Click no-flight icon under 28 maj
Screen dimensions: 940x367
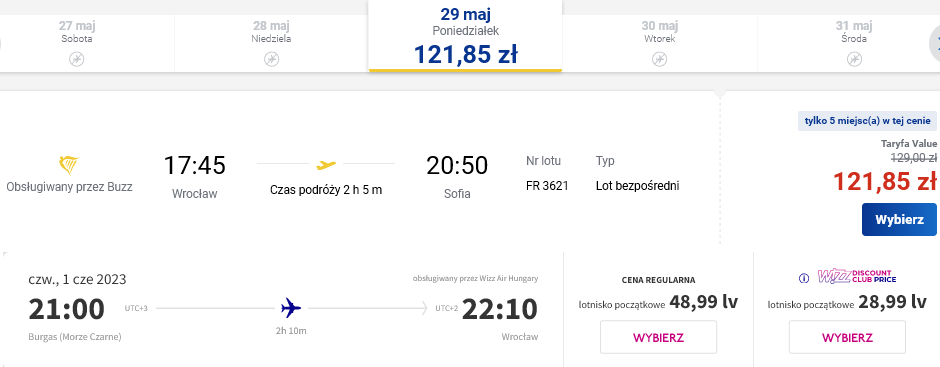tap(272, 59)
